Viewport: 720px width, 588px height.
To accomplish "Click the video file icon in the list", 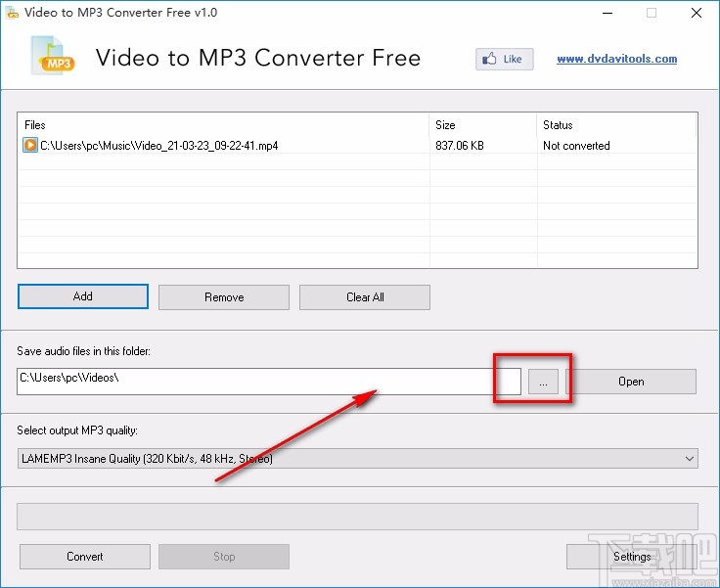I will click(x=30, y=145).
